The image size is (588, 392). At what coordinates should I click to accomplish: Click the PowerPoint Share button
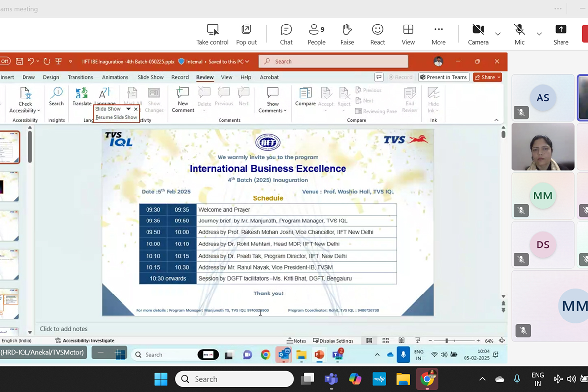pyautogui.click(x=488, y=77)
